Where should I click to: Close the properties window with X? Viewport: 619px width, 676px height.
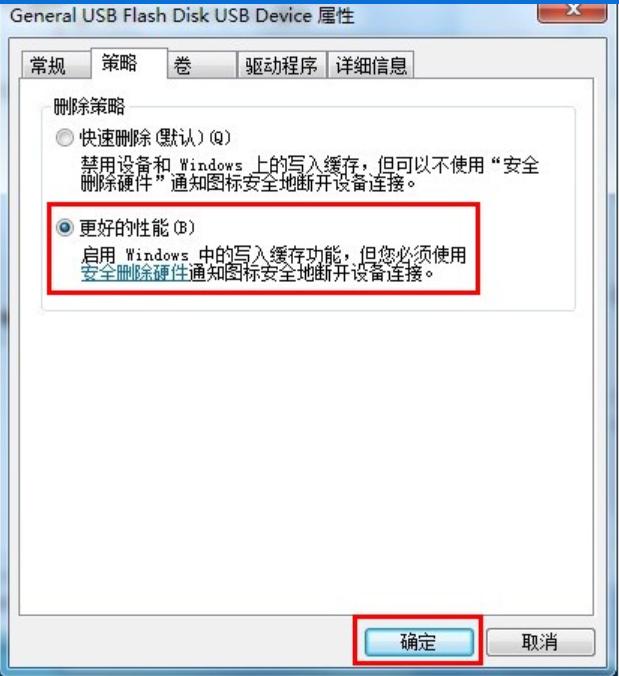(x=572, y=11)
